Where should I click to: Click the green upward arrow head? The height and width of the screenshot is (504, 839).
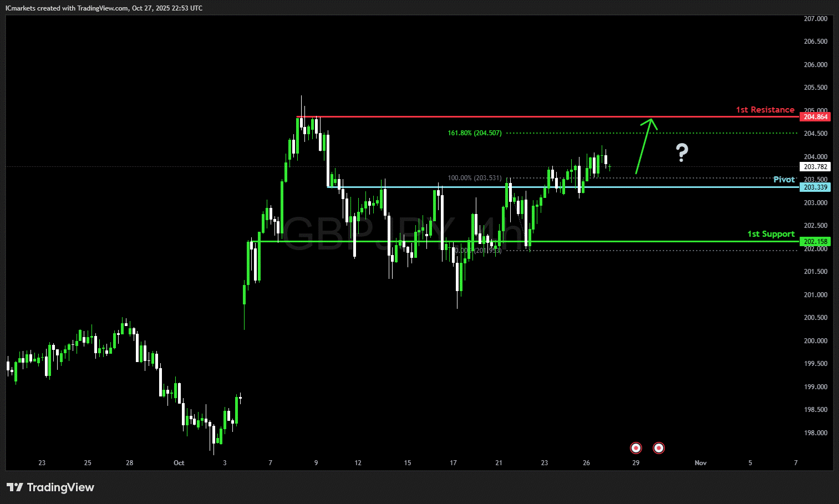[x=651, y=121]
